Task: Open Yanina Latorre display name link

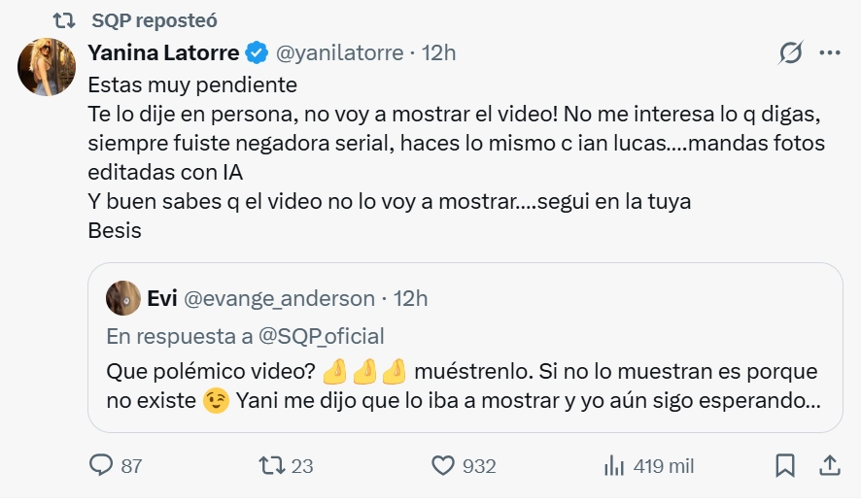Action: [x=164, y=52]
